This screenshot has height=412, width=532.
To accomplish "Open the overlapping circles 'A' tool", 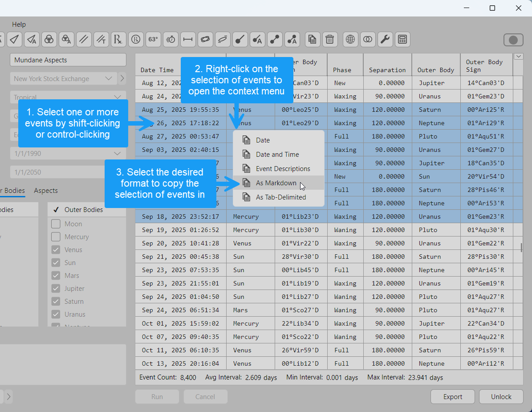I will click(x=66, y=39).
